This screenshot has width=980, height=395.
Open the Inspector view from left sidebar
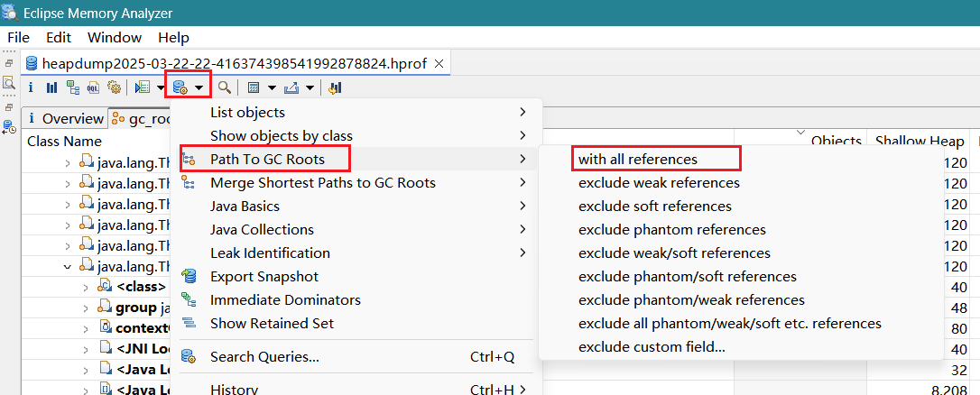[x=9, y=82]
